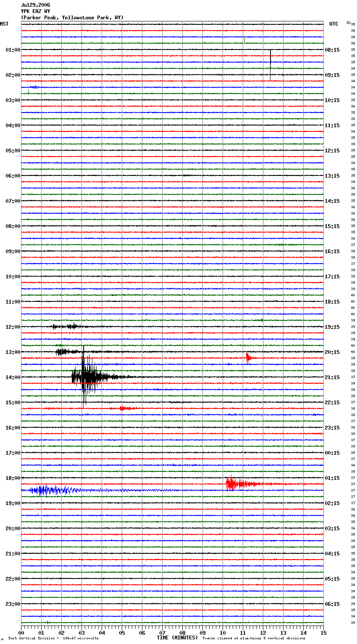The image size is (357, 644).
Task: Click the 'MST' time zone label
Action: click(x=4, y=24)
